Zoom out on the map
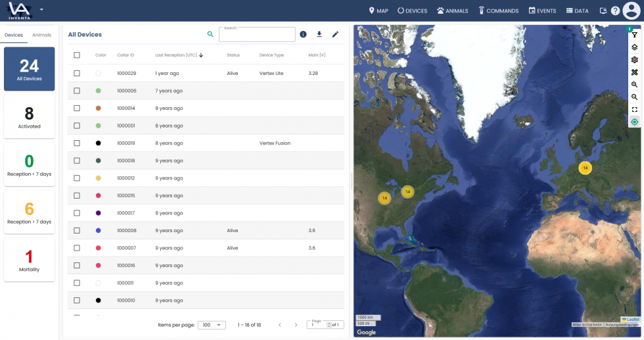 tap(634, 97)
